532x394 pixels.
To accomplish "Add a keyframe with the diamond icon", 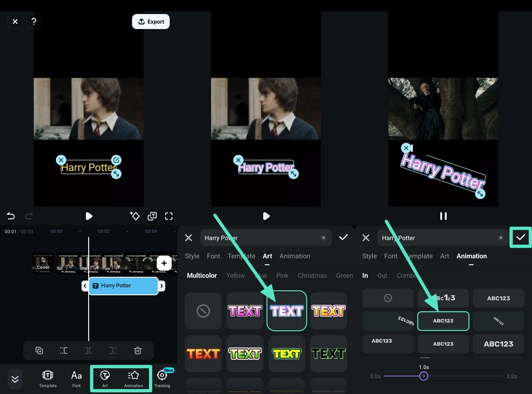I will pos(135,216).
